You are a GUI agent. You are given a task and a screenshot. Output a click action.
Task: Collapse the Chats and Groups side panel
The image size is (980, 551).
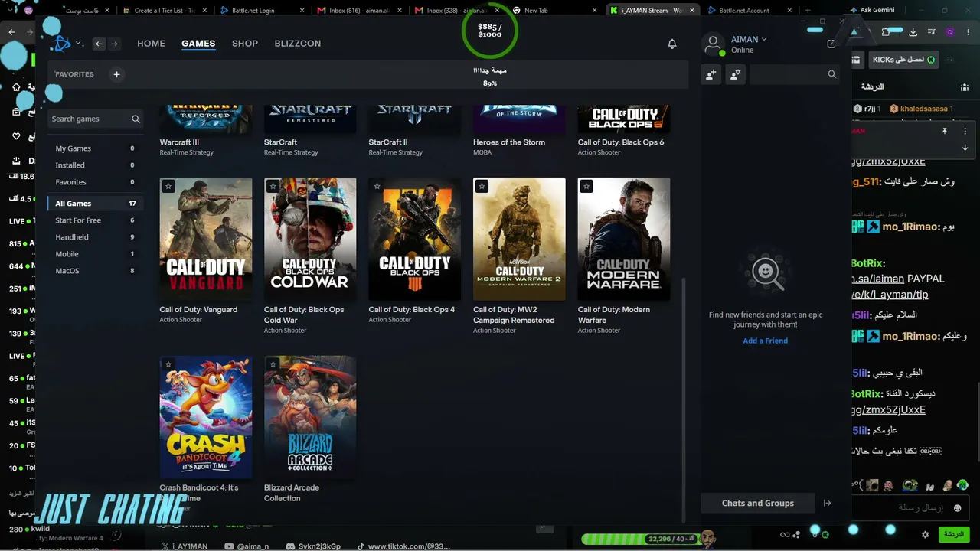[827, 503]
